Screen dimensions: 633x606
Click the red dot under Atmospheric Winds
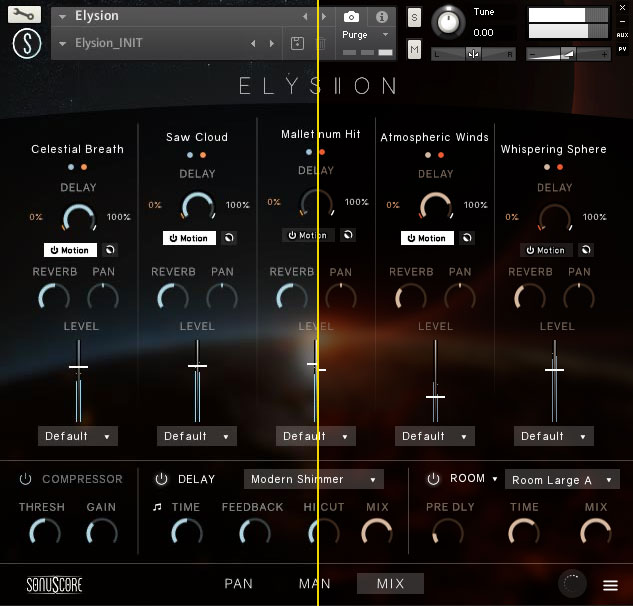click(x=441, y=155)
